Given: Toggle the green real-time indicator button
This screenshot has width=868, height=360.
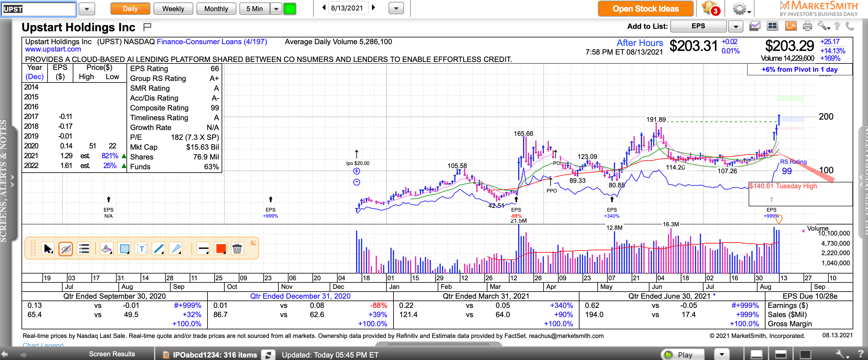Looking at the screenshot, I should [289, 8].
